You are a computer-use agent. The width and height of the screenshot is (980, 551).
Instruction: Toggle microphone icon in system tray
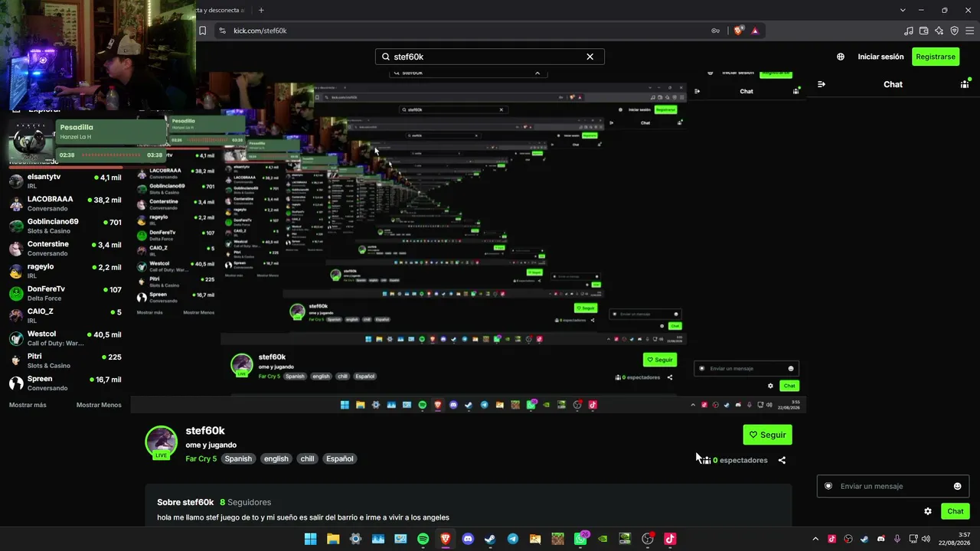[x=897, y=539]
